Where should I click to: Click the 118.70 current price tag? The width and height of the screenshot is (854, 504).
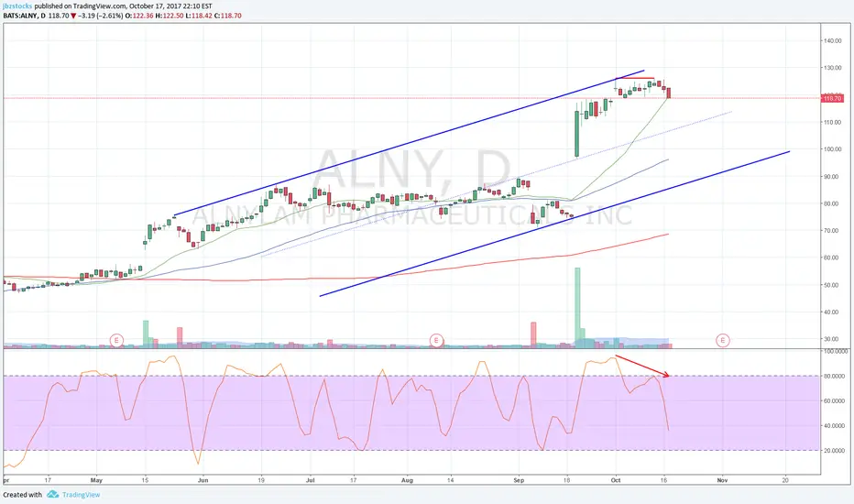833,99
